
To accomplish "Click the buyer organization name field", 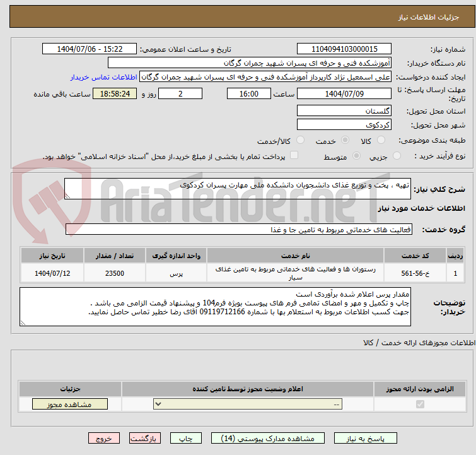I will [250, 63].
